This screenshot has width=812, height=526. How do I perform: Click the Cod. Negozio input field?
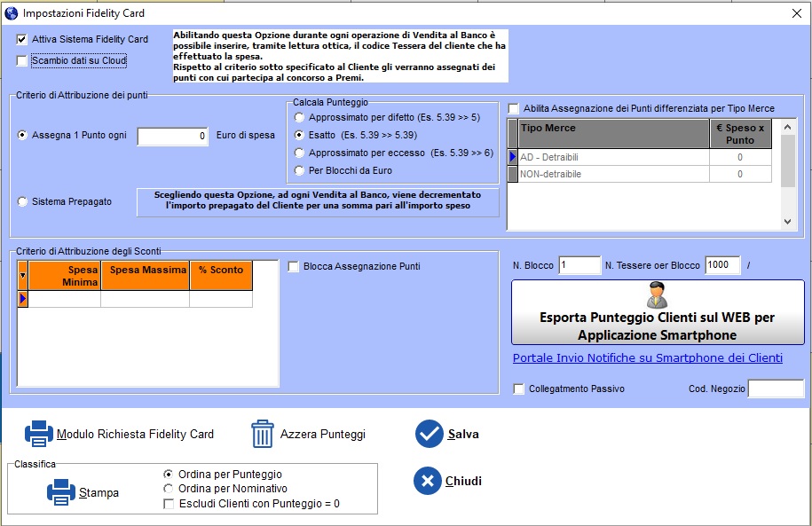(776, 389)
